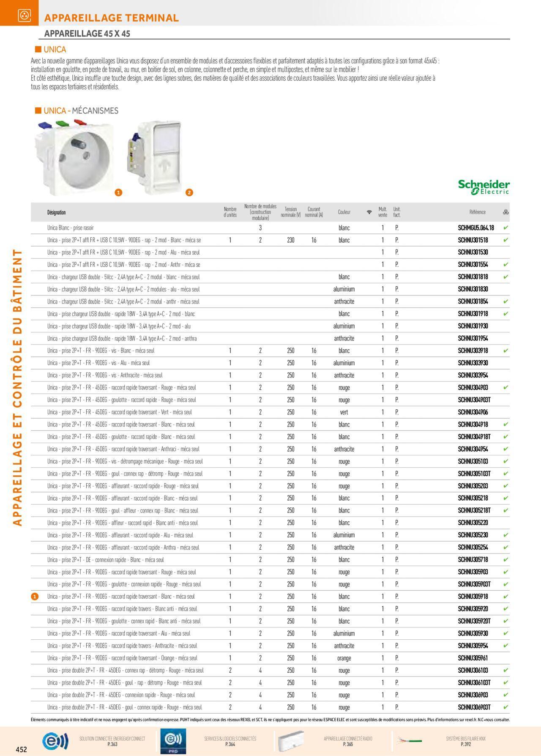This screenshot has height=756, width=541.
Task: Click reference SCHNU301530
Action: [473, 252]
